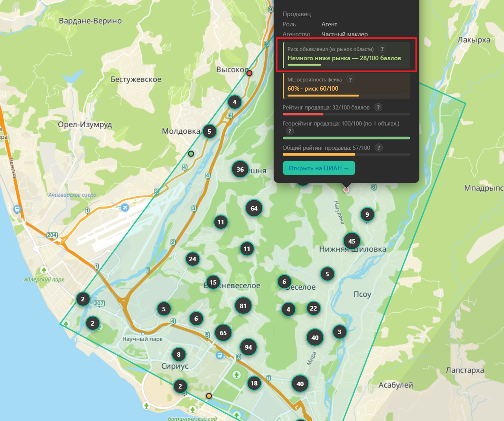
Task: Expand the cluster marker labeled 36
Action: point(240,170)
